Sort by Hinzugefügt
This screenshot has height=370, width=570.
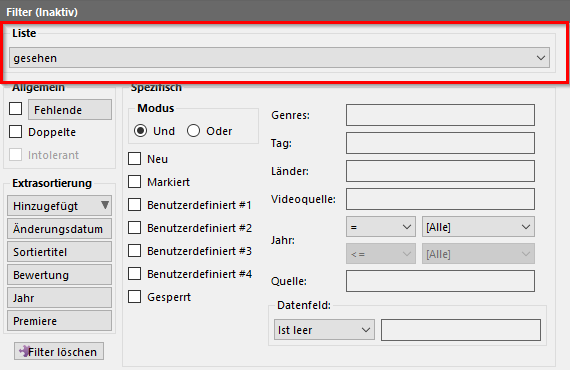[59, 206]
